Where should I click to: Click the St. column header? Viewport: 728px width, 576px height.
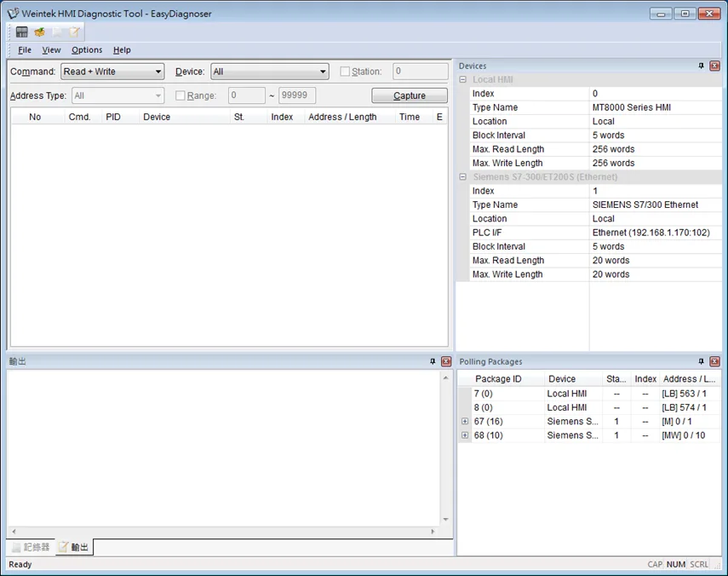click(249, 117)
